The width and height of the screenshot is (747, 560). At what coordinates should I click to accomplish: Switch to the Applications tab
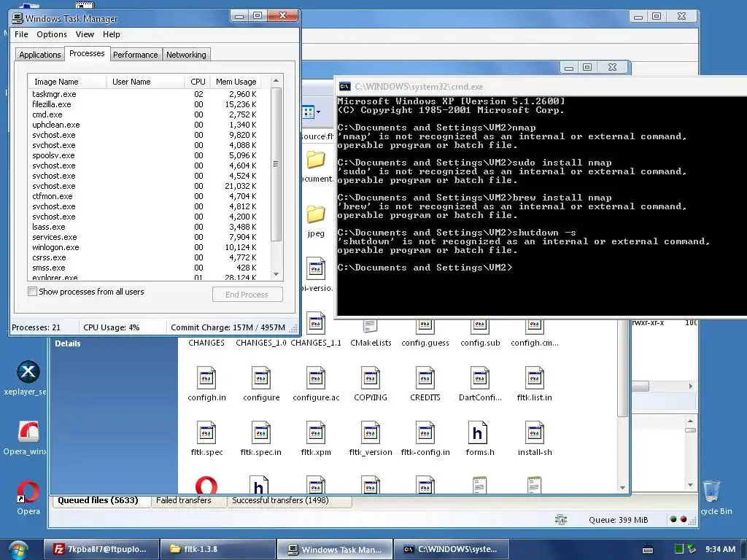40,55
